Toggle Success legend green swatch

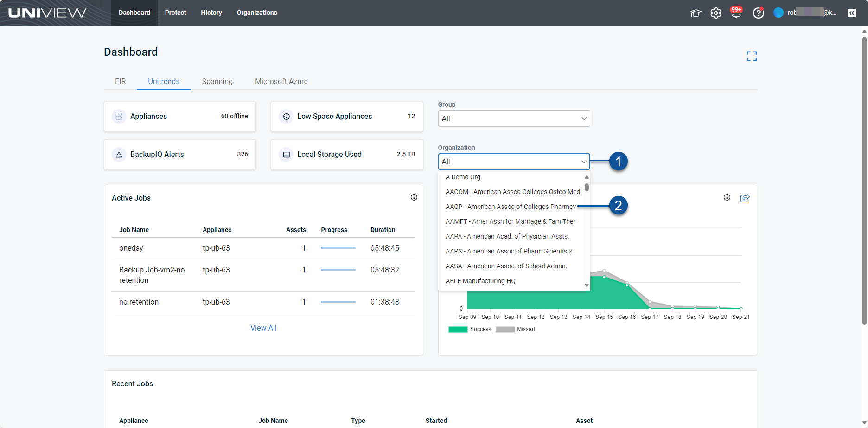[x=458, y=330]
